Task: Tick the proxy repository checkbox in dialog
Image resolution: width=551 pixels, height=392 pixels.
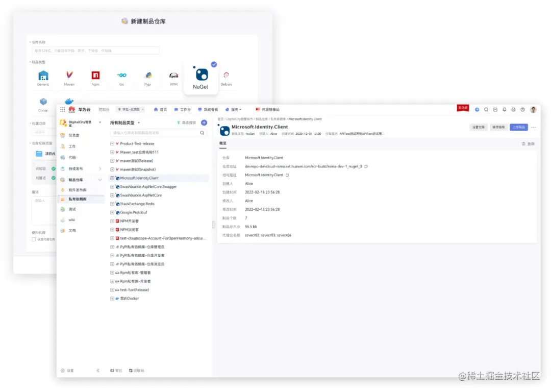Action: 34,239
